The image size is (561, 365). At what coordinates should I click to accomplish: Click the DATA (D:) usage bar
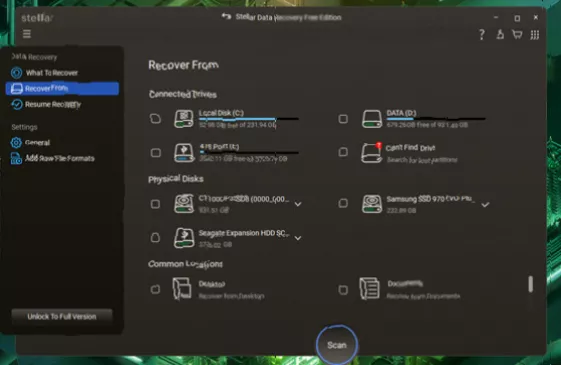[436, 118]
